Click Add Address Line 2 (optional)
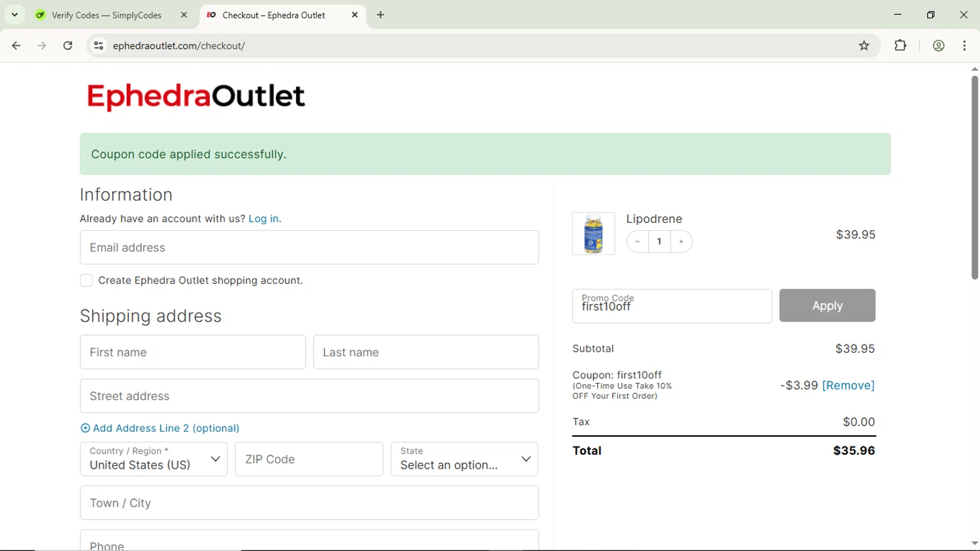The image size is (980, 551). [x=159, y=428]
